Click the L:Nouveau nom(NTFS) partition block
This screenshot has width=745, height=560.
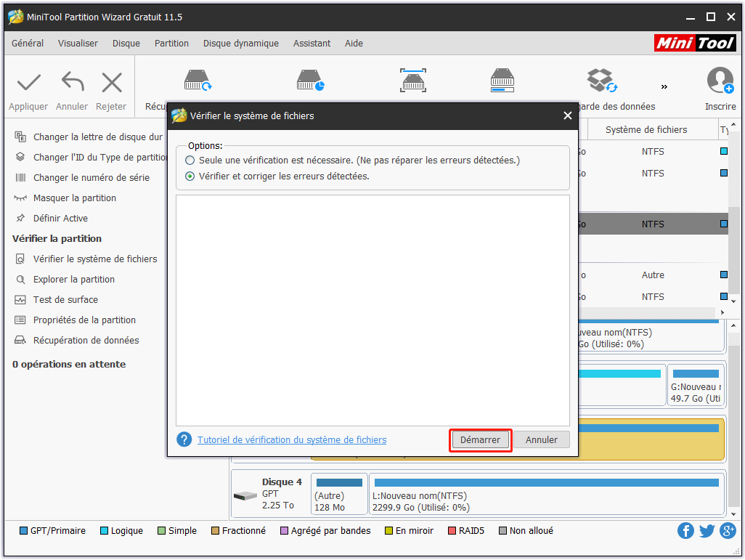547,494
